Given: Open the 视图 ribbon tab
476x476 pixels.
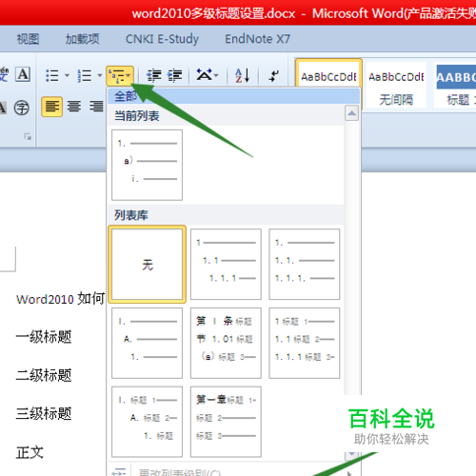Looking at the screenshot, I should click(28, 39).
